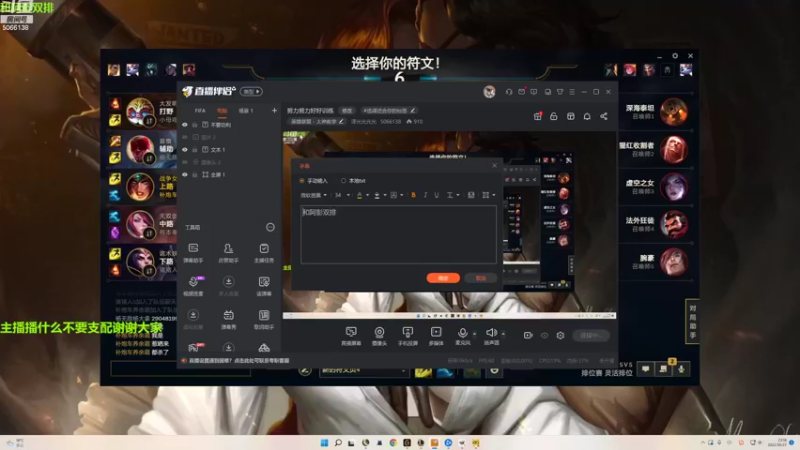This screenshot has height=450, width=800.
Task: Open the hamburger menu in the title bar
Action: (572, 92)
